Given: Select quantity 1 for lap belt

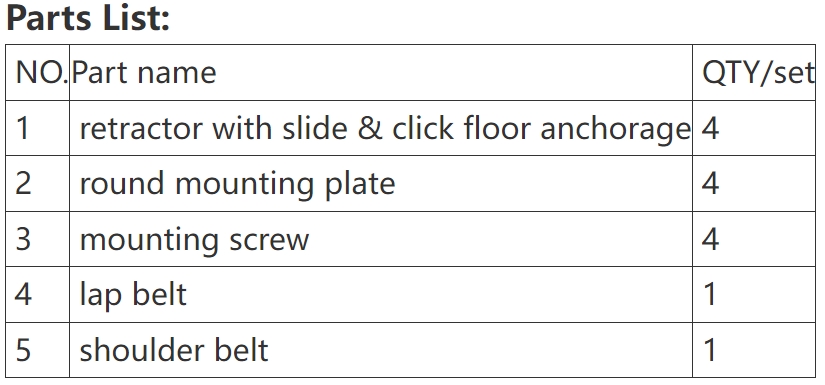Looking at the screenshot, I should 753,295.
